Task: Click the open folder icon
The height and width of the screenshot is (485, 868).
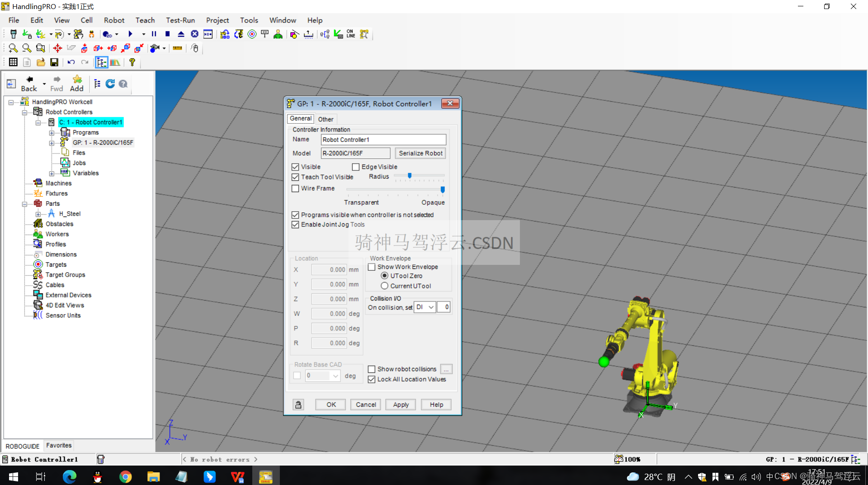Action: [41, 62]
